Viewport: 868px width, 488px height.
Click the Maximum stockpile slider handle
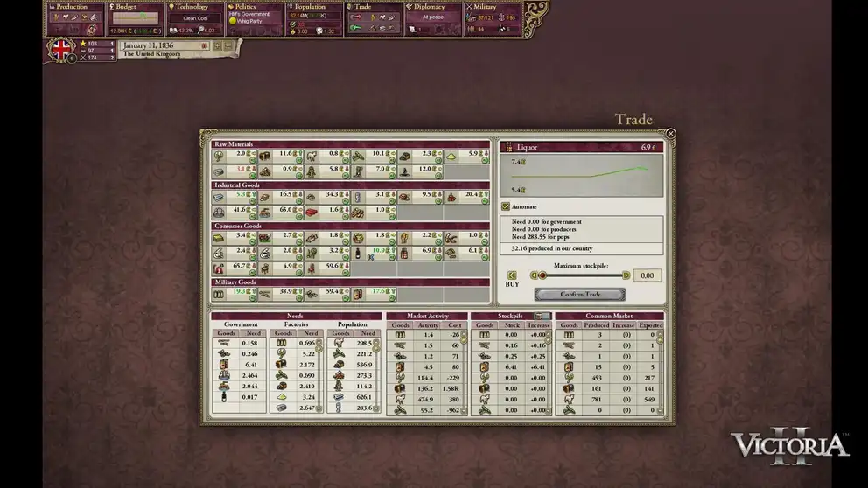(x=542, y=275)
